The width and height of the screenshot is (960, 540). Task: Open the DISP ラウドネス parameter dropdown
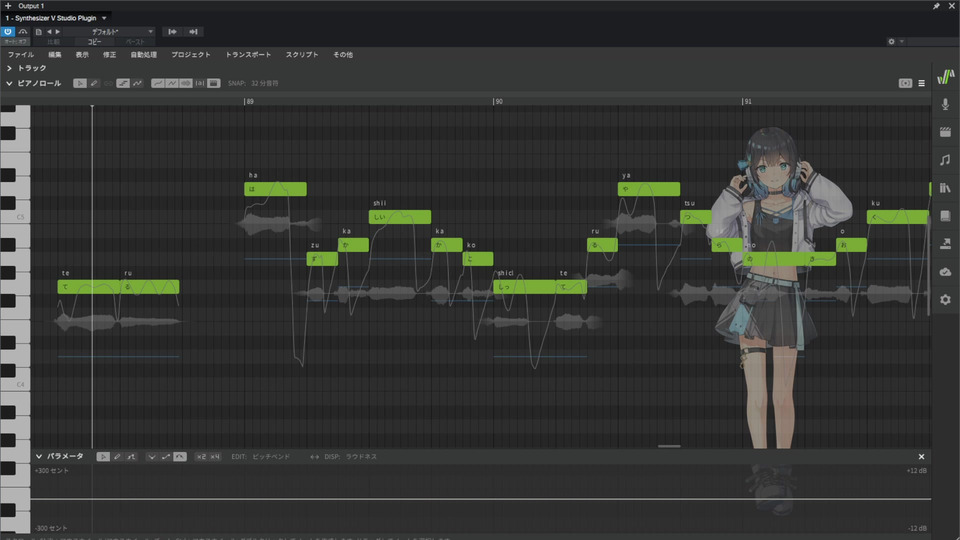(351, 457)
